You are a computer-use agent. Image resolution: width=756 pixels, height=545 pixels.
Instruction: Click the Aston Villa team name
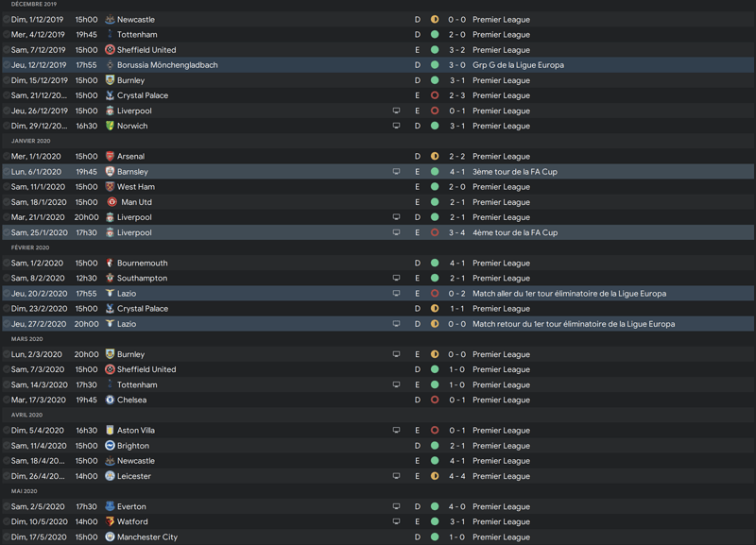[x=136, y=431]
